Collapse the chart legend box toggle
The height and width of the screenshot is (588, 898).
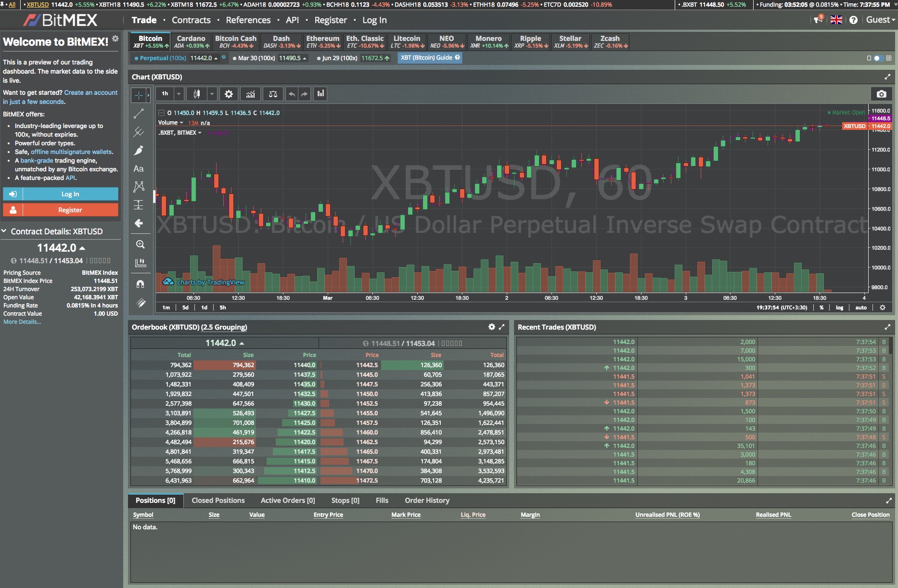(x=162, y=113)
